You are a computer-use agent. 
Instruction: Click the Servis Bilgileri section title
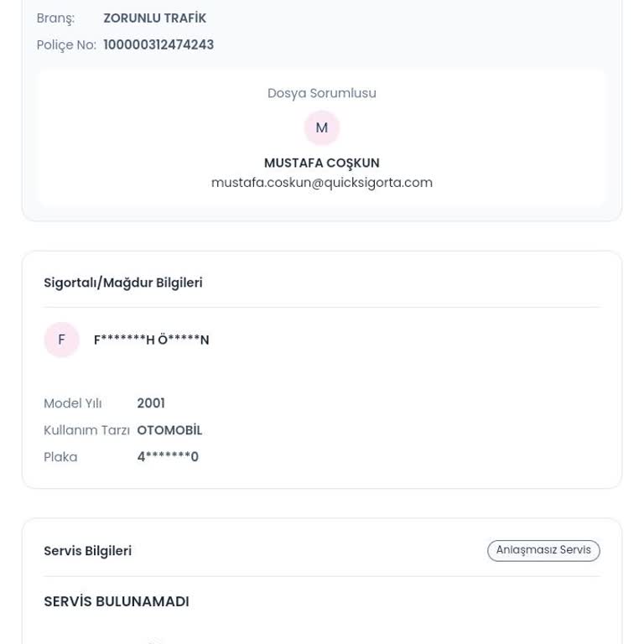coord(87,551)
